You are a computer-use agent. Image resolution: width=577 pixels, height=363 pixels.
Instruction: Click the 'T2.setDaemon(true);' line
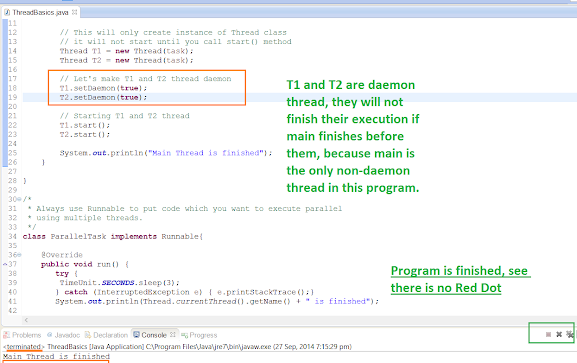point(103,97)
